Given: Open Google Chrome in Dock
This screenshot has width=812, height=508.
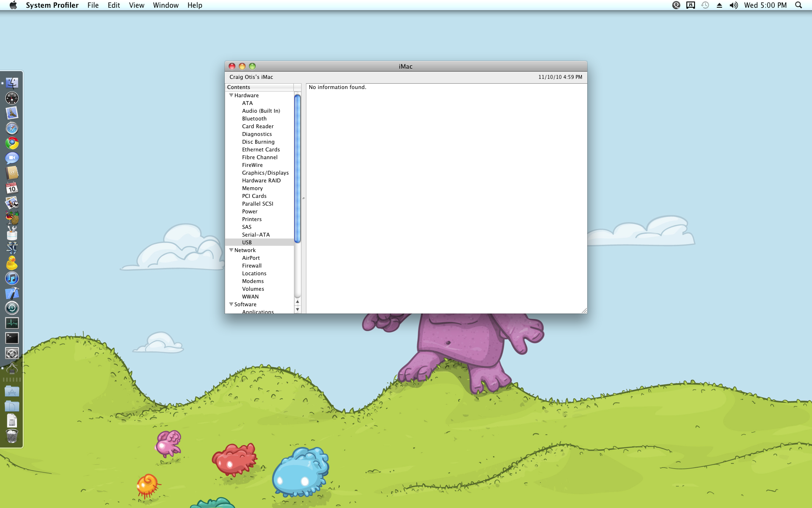Looking at the screenshot, I should click(12, 143).
